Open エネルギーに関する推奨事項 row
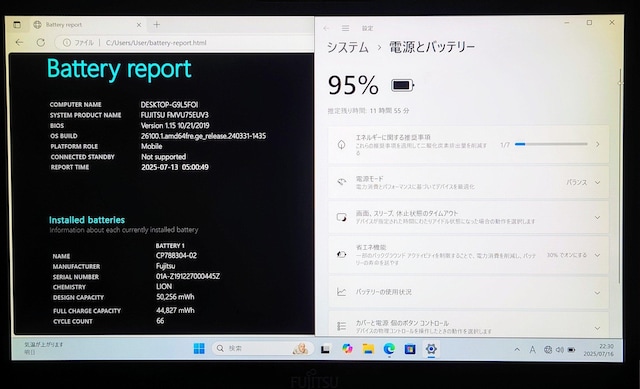This screenshot has width=640, height=389. pos(468,144)
